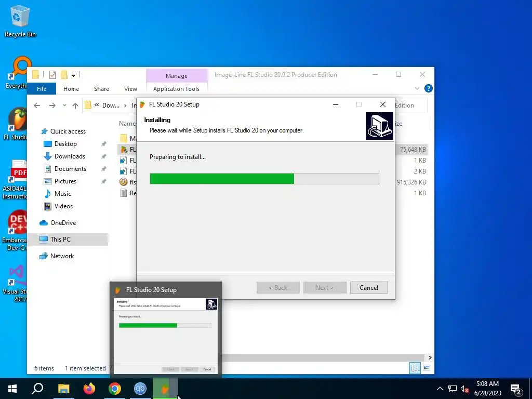The height and width of the screenshot is (399, 532).
Task: Unpin Pictures using its pin icon
Action: [103, 181]
